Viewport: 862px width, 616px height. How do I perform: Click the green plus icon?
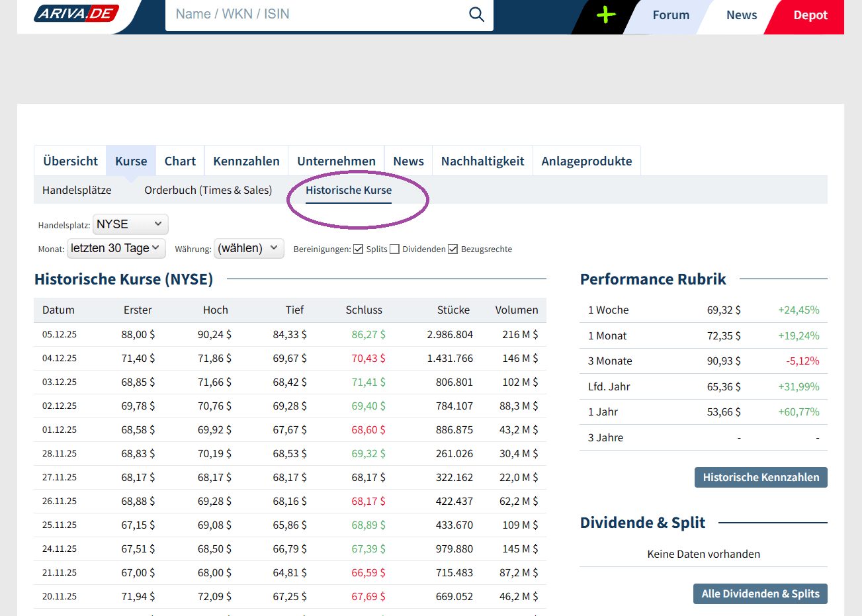[x=606, y=15]
